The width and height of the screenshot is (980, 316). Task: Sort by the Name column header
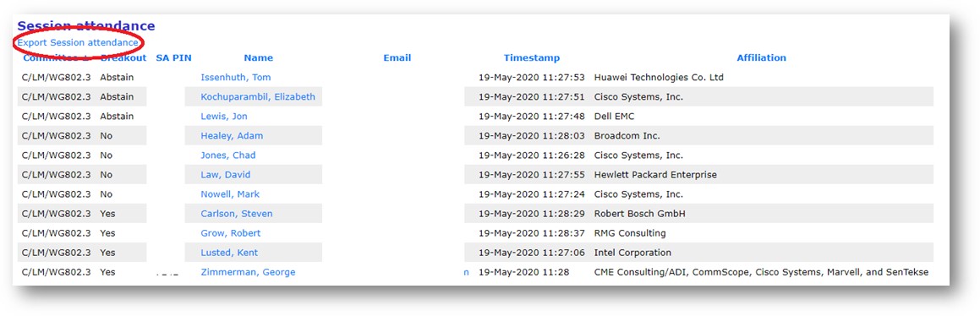click(x=258, y=57)
